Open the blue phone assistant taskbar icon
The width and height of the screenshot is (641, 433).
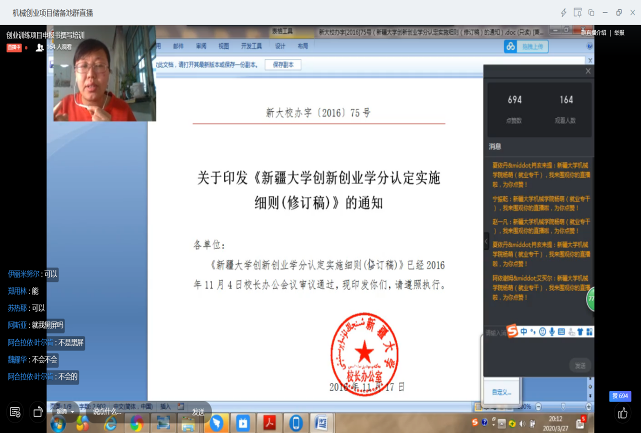click(x=296, y=423)
